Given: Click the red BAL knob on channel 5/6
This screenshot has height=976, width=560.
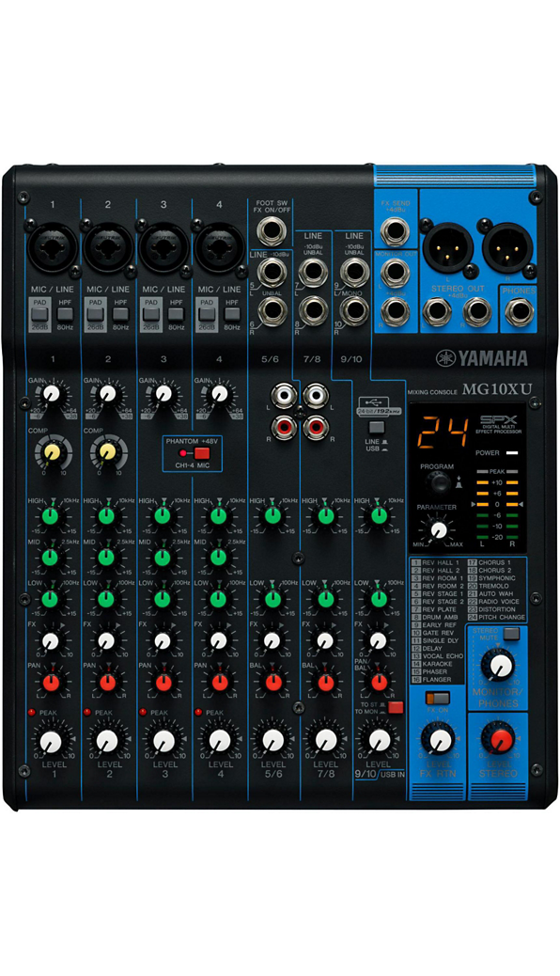Looking at the screenshot, I should (273, 683).
